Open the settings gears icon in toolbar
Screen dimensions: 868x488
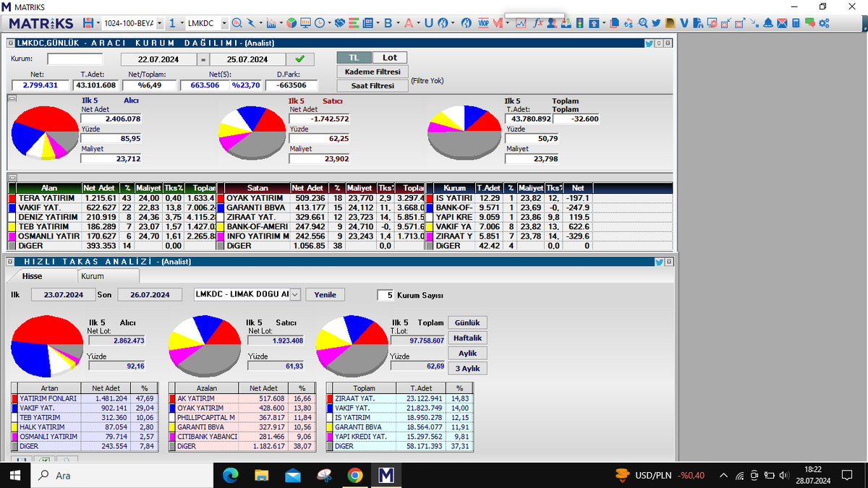[823, 23]
